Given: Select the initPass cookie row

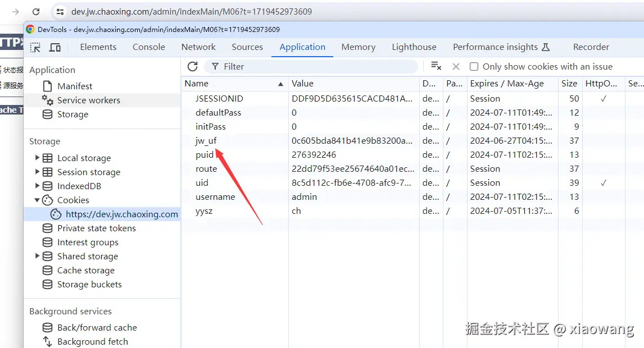Looking at the screenshot, I should [x=412, y=126].
